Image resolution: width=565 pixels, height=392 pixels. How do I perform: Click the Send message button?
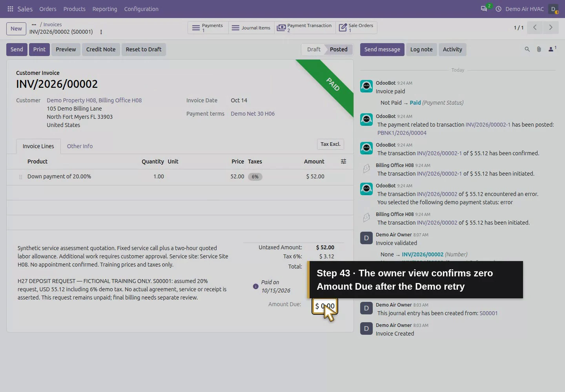coord(382,49)
